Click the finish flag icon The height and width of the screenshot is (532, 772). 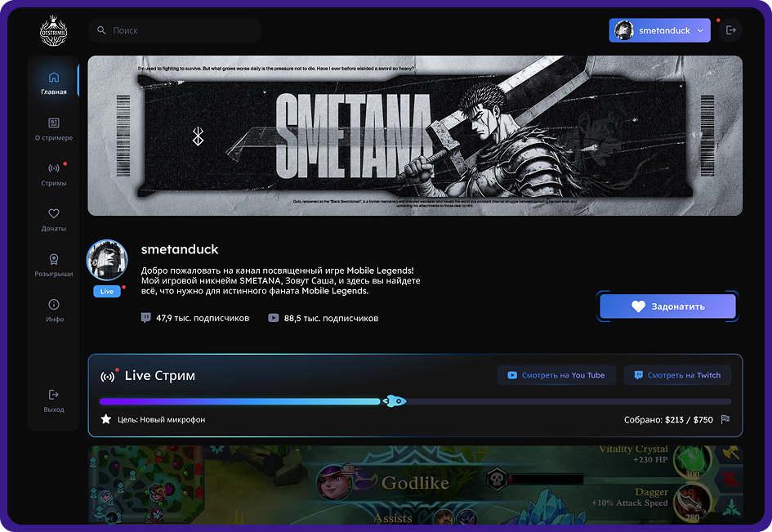coord(725,419)
